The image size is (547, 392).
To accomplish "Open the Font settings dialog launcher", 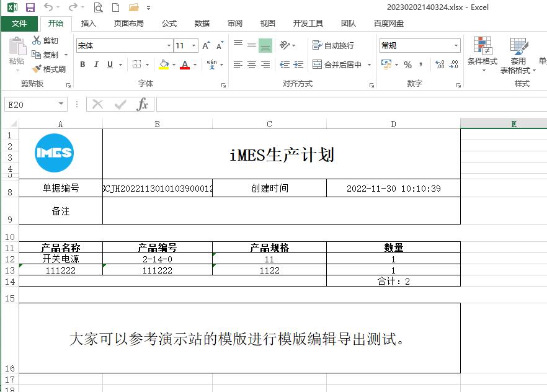I will click(223, 85).
